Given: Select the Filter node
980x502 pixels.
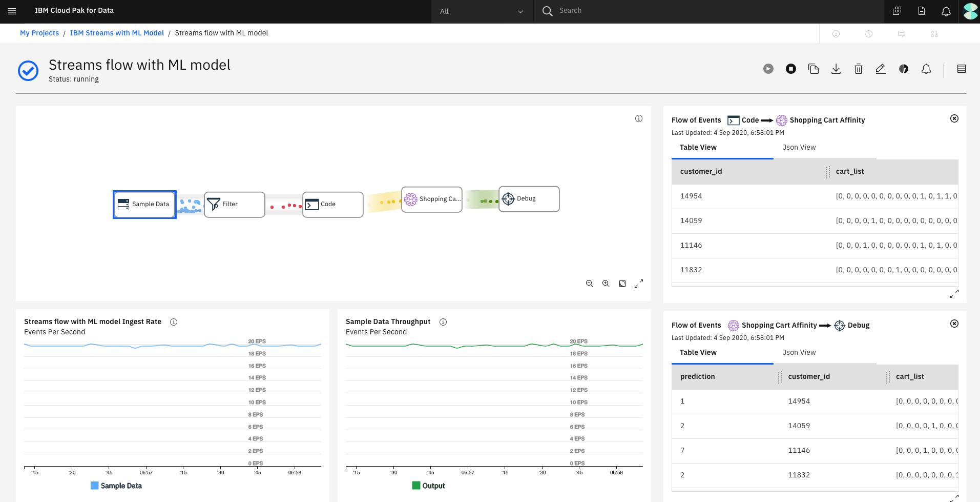Looking at the screenshot, I should (x=235, y=205).
